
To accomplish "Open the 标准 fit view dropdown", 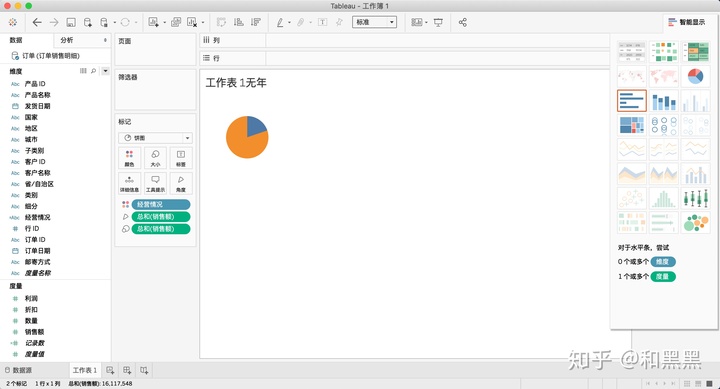I will coord(374,22).
